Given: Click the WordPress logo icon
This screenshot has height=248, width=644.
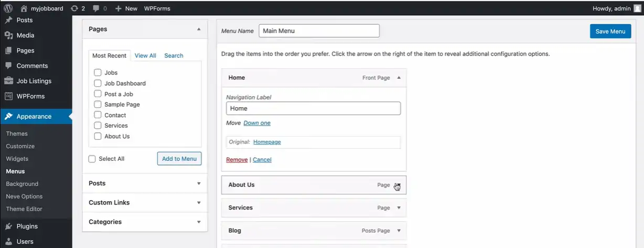Looking at the screenshot, I should pos(8,8).
